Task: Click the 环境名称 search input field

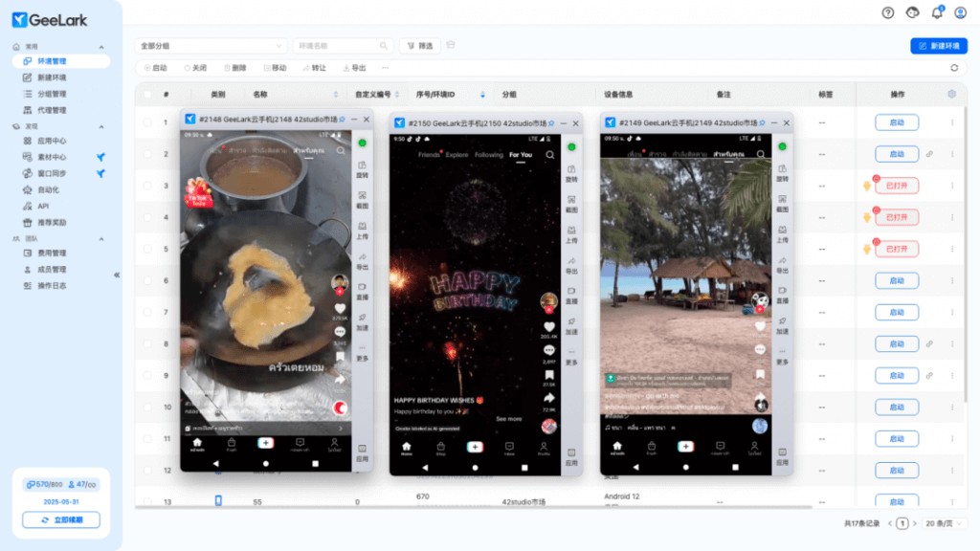Action: tap(341, 45)
